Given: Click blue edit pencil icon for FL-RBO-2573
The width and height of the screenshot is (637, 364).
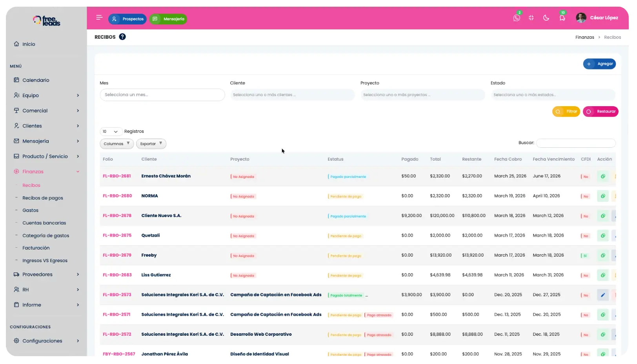Looking at the screenshot, I should (x=603, y=295).
